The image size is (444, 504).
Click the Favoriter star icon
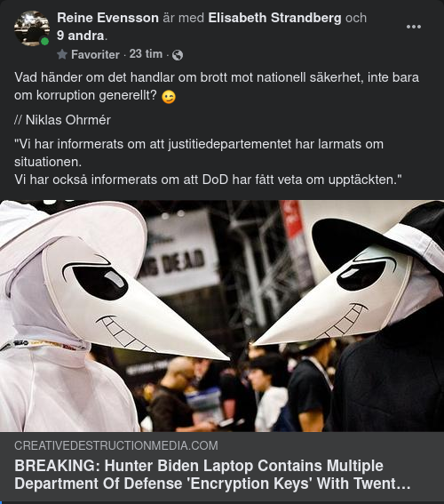[x=62, y=54]
